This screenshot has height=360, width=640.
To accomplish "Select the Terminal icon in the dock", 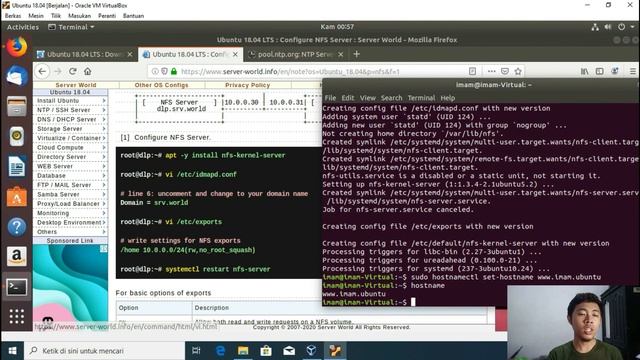I will 17,287.
